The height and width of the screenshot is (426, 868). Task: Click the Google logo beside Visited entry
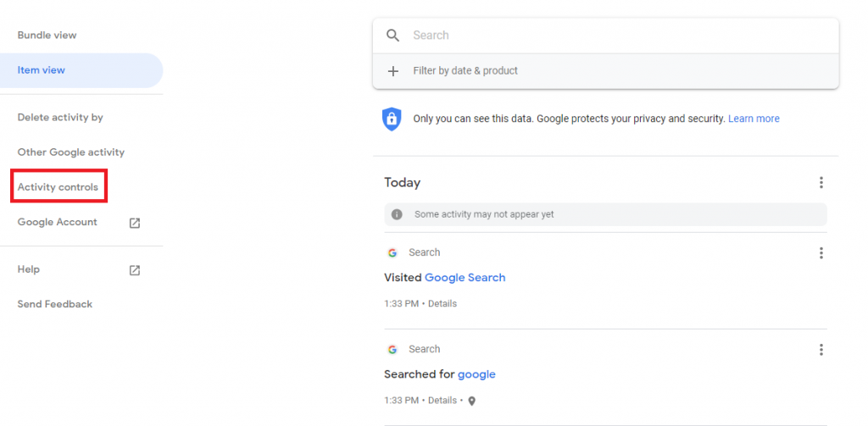tap(392, 253)
